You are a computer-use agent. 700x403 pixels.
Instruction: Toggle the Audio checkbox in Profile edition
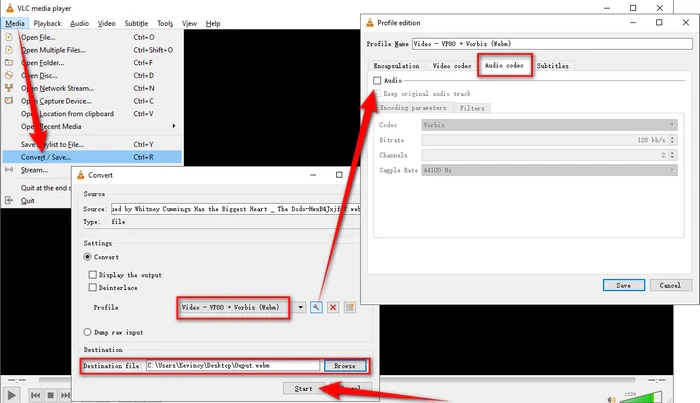point(377,80)
